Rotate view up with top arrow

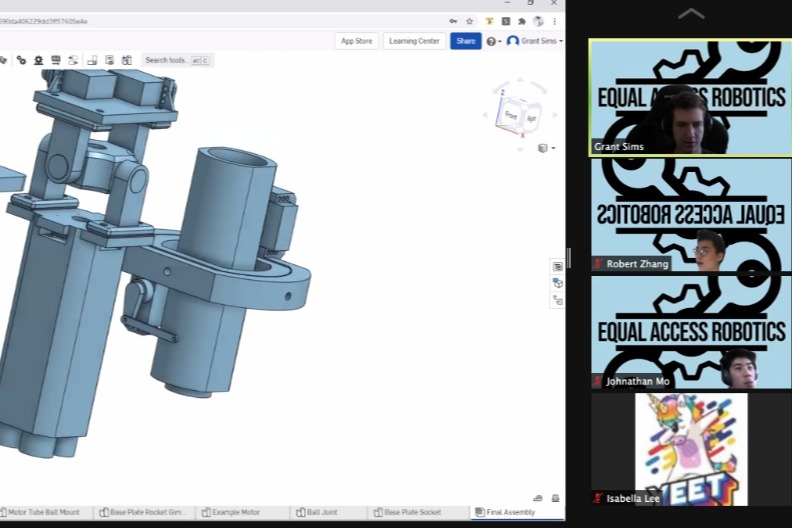click(520, 80)
